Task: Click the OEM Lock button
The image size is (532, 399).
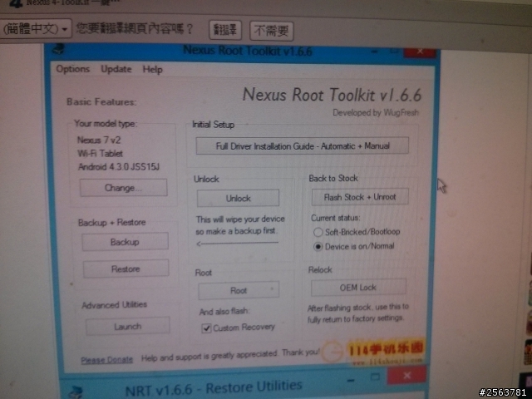Action: [358, 288]
